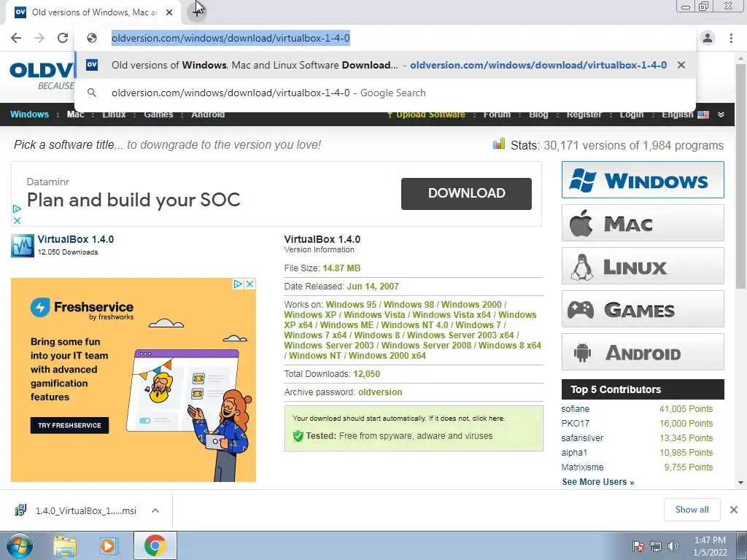Click the VirtualBox 1.4.0 program icon
Screen dimensions: 747x560
[x=23, y=246]
